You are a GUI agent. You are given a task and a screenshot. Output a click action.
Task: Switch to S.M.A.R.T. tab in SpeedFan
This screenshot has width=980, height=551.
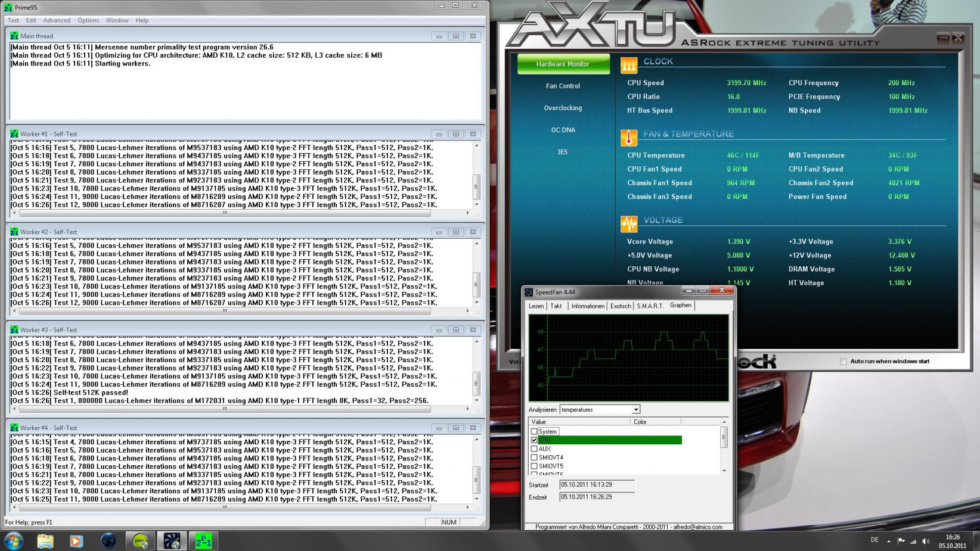(650, 306)
